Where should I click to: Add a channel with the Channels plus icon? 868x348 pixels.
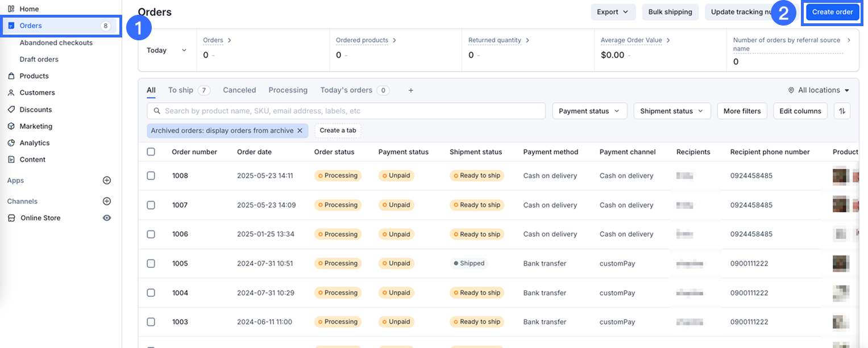click(106, 202)
